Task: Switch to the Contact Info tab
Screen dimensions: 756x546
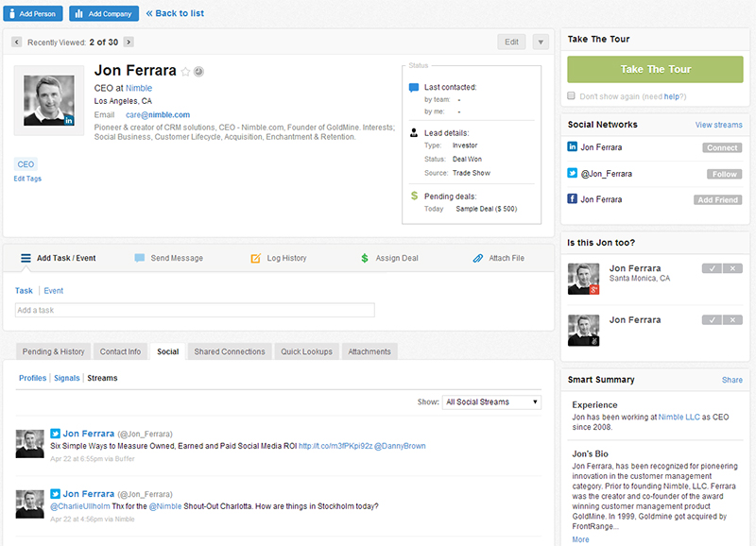Action: (x=120, y=351)
